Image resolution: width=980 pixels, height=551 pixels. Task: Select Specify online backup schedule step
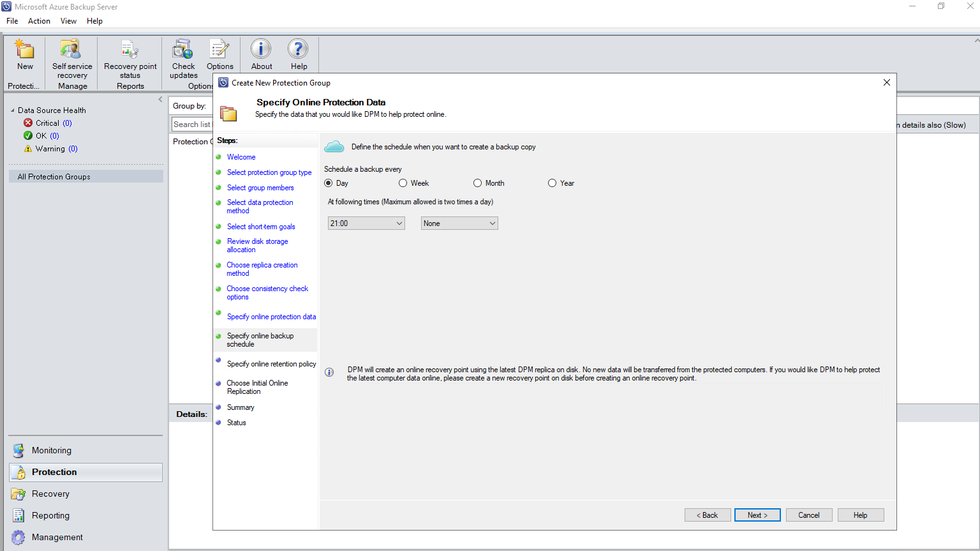(x=260, y=340)
